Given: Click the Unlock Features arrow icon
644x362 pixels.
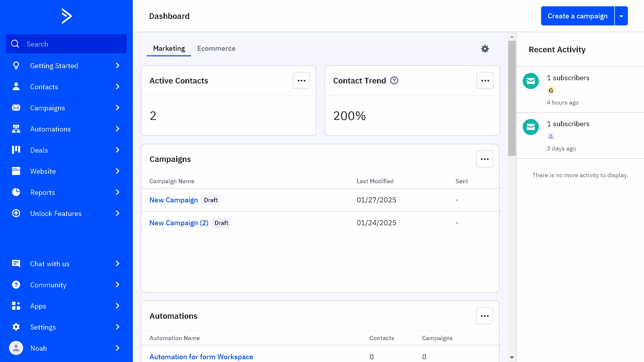Looking at the screenshot, I should coord(16,213).
